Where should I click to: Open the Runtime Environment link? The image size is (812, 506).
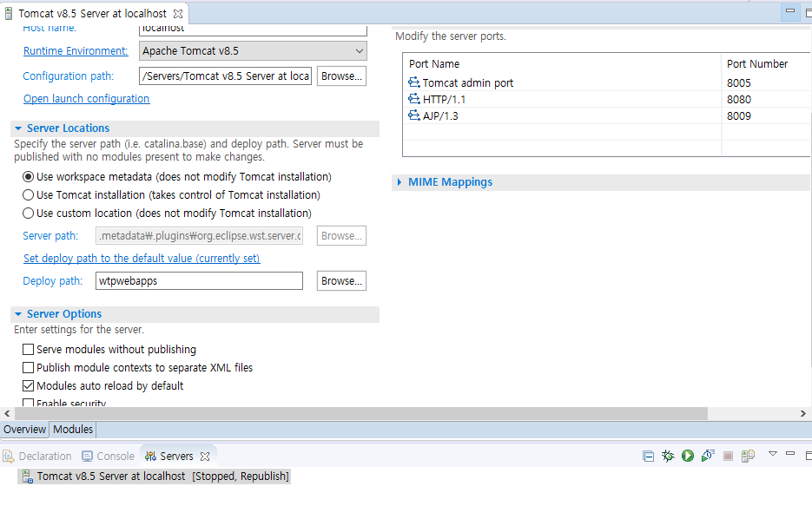pos(76,50)
